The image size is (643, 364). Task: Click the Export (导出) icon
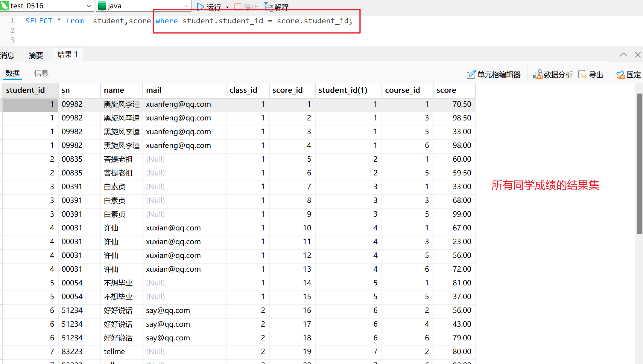pos(582,74)
